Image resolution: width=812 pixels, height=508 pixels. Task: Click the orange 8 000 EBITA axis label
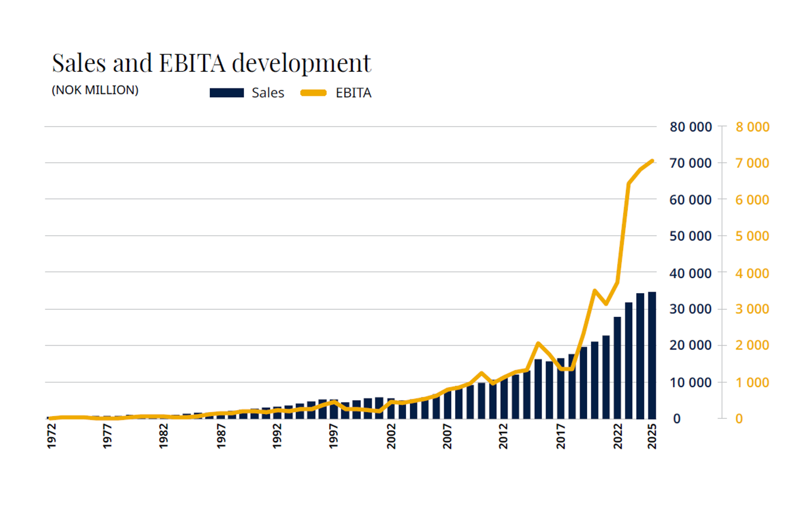point(752,127)
